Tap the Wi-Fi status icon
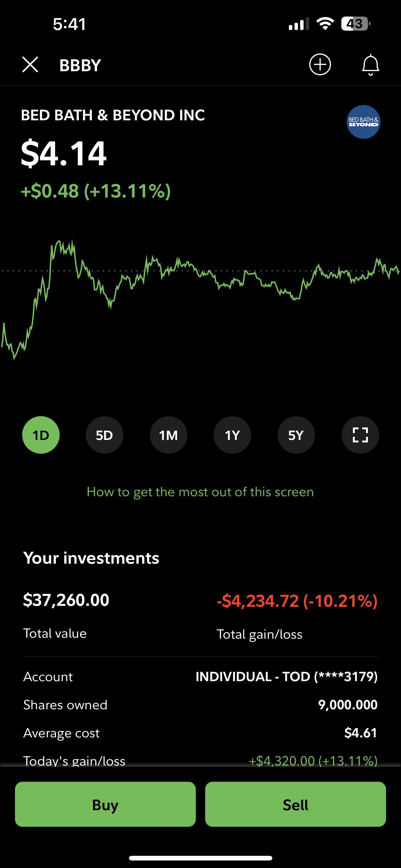Screen dimensions: 401x868 (x=325, y=24)
